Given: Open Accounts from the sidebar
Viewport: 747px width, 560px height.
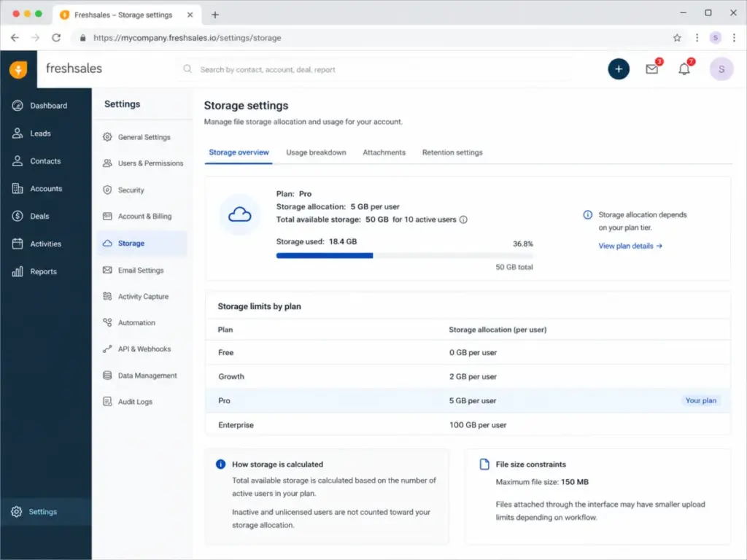Looking at the screenshot, I should (x=37, y=189).
